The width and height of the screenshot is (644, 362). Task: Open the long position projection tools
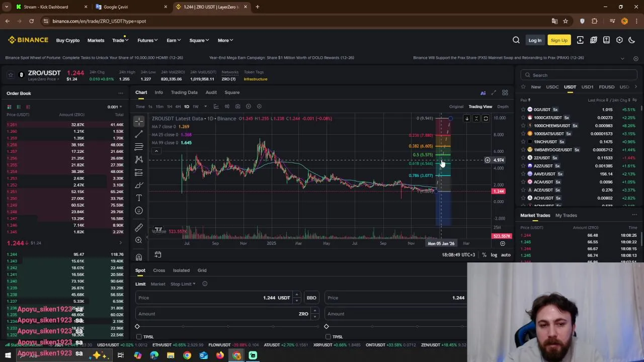point(139,172)
